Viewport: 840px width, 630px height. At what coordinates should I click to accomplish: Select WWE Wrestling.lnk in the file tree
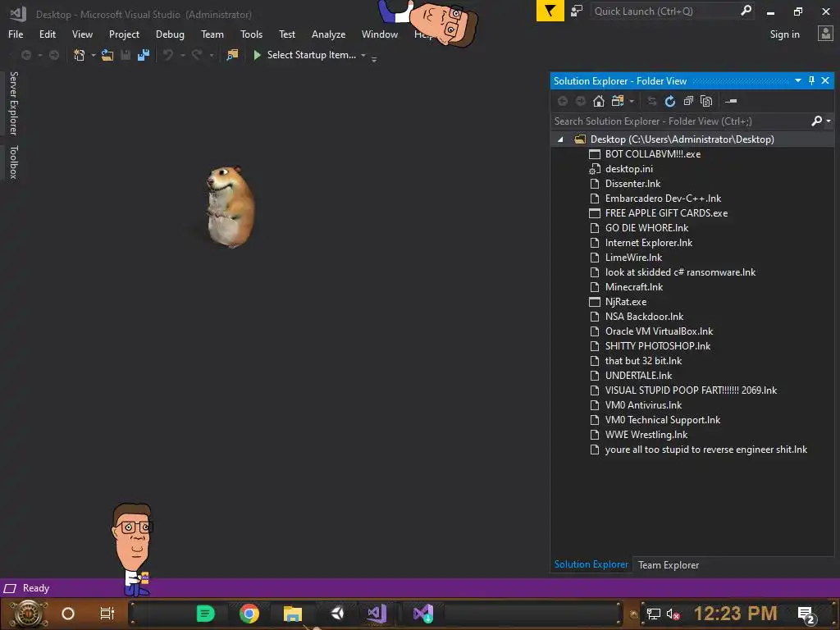coord(646,435)
